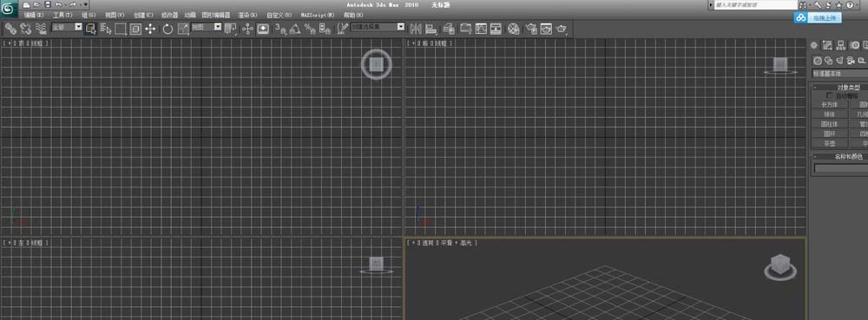Enable the 自动栅格 AutoGrid checkbox
868x320 pixels.
tap(829, 95)
